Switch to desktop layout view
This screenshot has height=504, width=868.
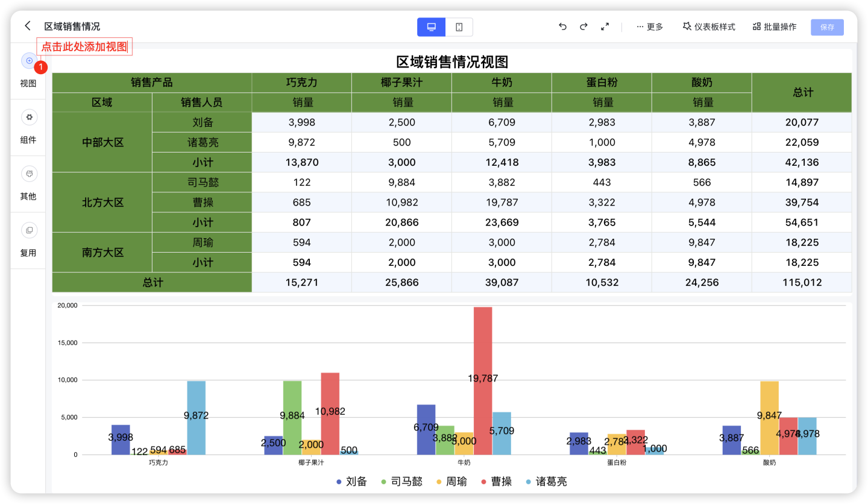[x=432, y=27]
